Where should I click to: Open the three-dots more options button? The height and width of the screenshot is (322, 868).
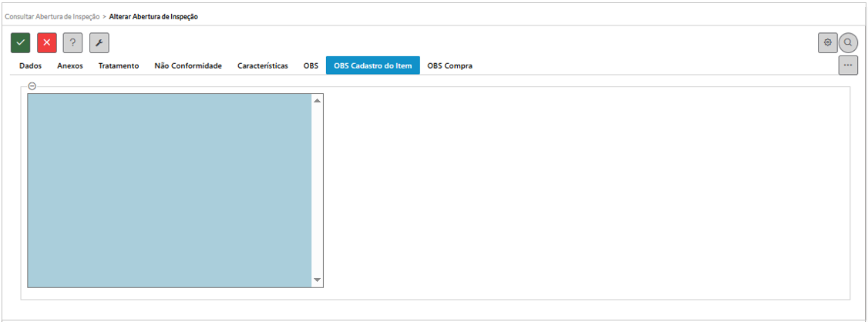848,65
